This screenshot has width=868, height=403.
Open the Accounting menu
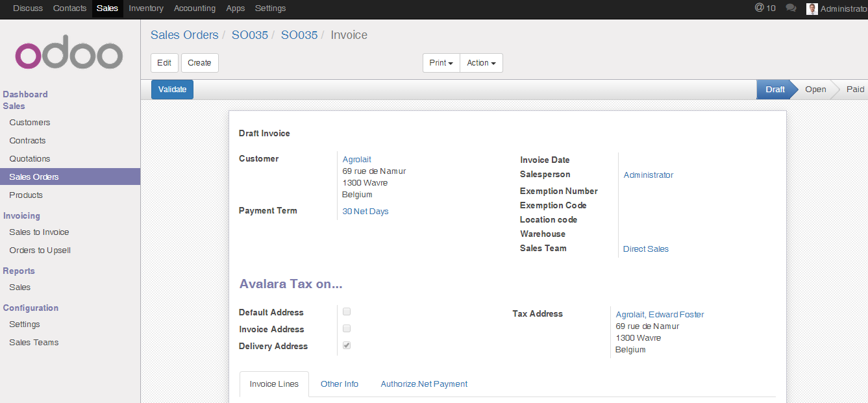tap(195, 8)
